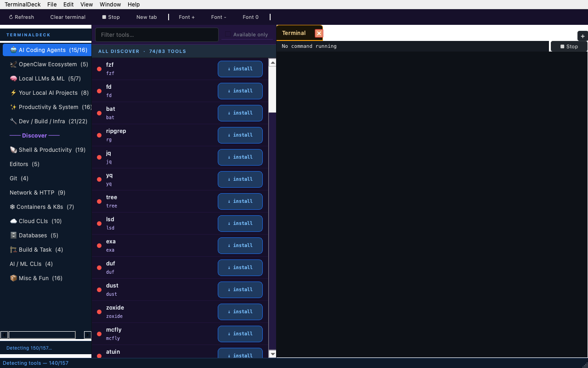This screenshot has width=588, height=368.
Task: Open the View menu
Action: tap(86, 5)
